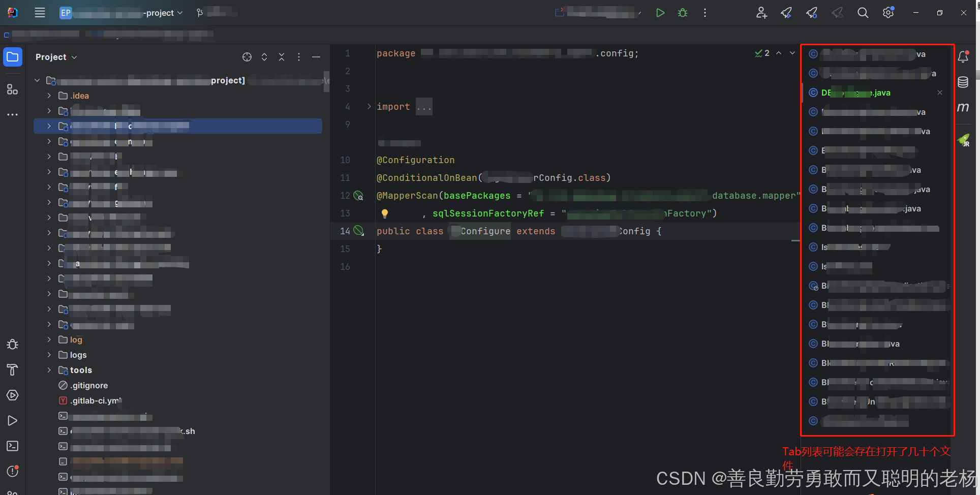
Task: Show more tool windows via ellipsis
Action: click(13, 115)
